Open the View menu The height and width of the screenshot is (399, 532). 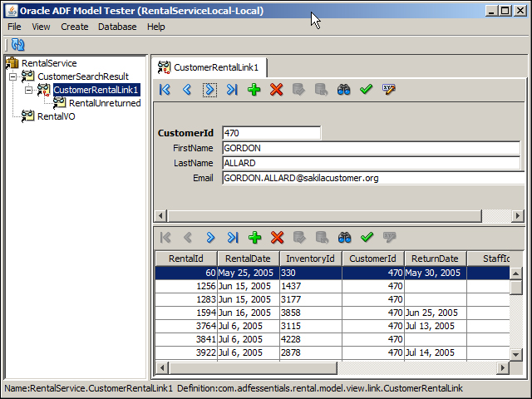(41, 27)
